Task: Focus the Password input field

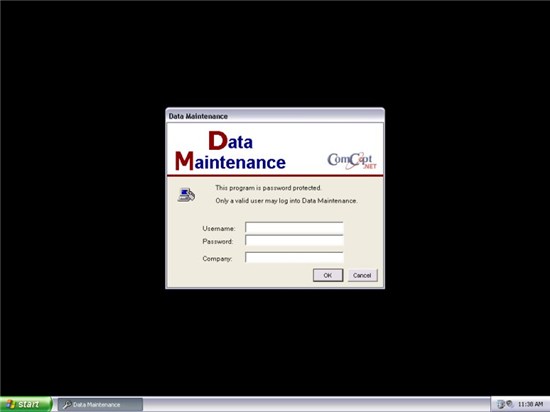Action: point(294,241)
